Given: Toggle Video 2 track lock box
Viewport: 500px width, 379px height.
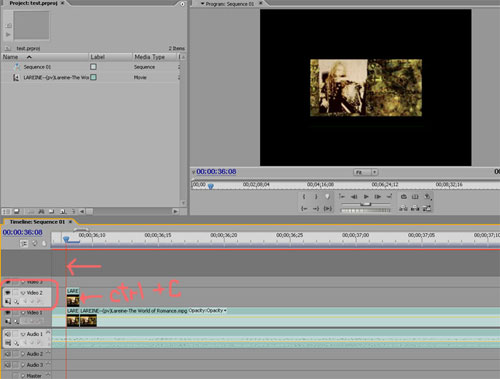Looking at the screenshot, I should 15,293.
